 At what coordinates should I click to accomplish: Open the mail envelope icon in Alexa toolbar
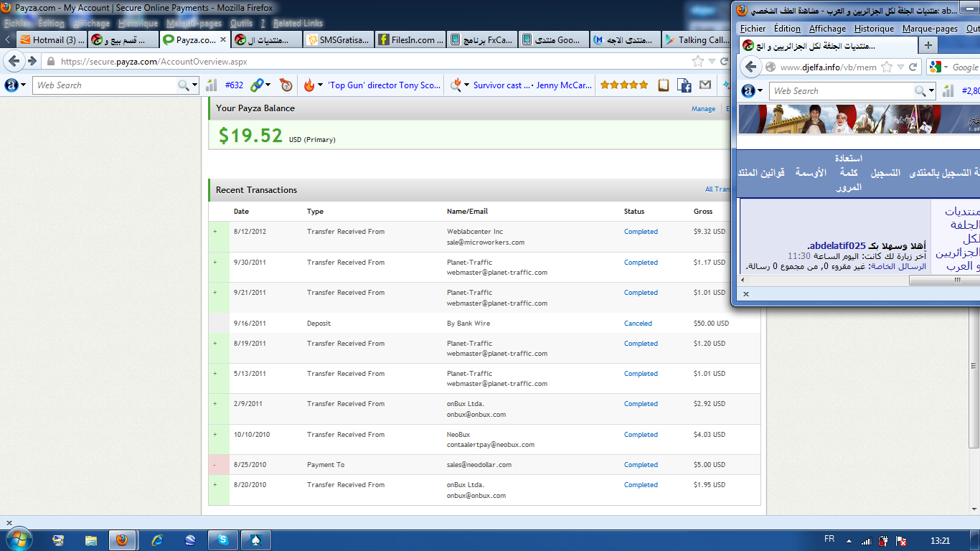705,85
